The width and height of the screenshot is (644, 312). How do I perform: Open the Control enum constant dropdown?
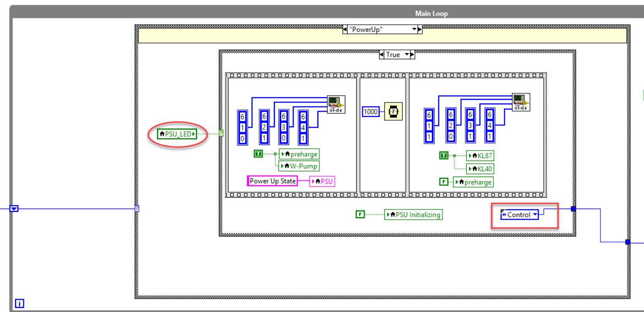point(535,214)
